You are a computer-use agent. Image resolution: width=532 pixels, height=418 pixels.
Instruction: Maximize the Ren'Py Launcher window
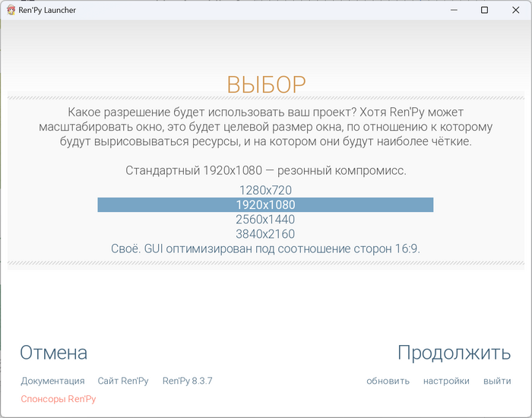[485, 10]
